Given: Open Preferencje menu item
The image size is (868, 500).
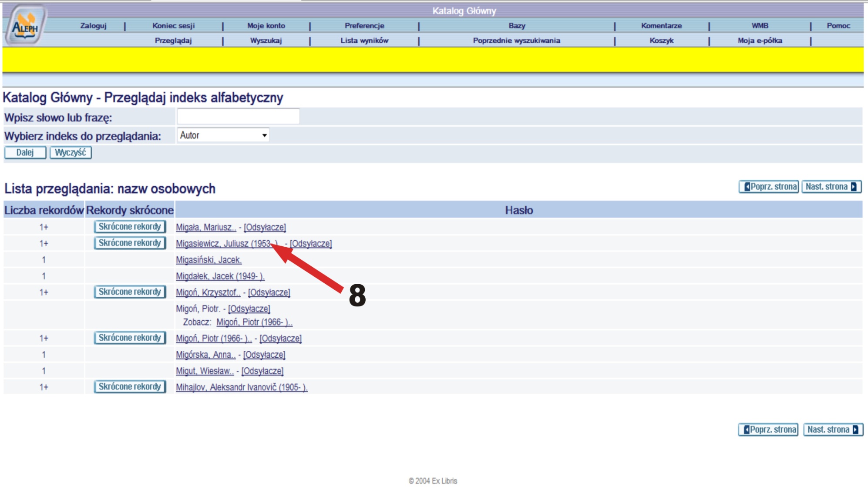Looking at the screenshot, I should 364,26.
